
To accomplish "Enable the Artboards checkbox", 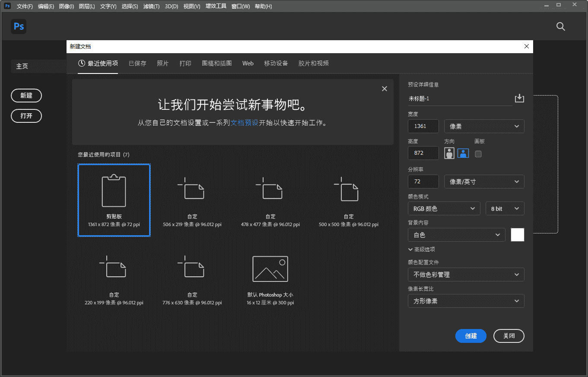I will (x=478, y=154).
